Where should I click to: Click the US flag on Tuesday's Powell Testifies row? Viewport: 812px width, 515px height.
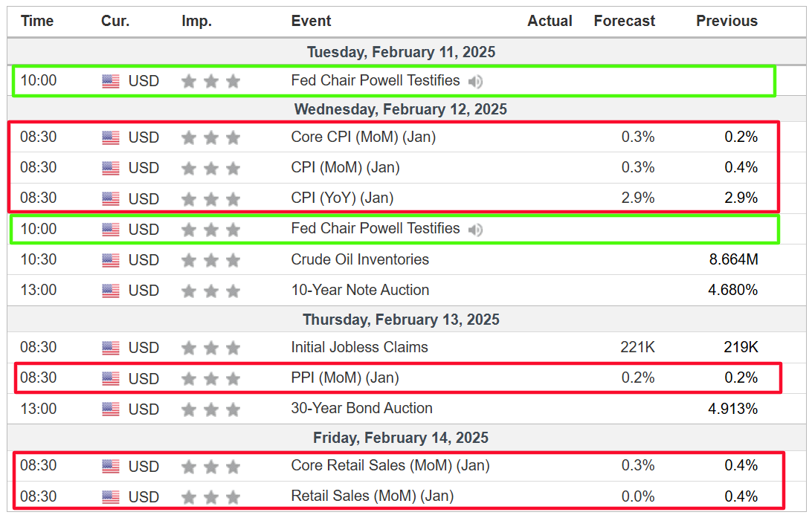[x=111, y=81]
